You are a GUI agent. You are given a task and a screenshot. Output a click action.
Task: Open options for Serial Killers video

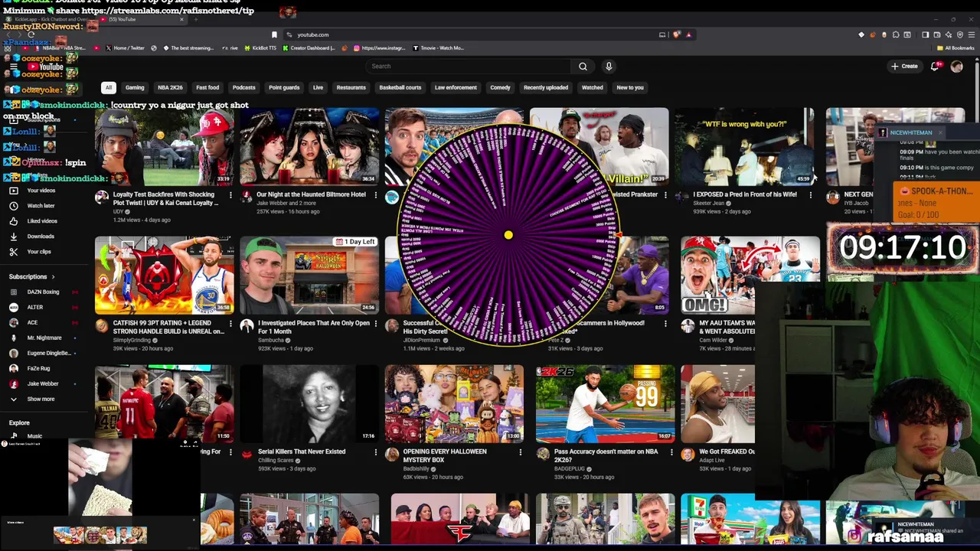coord(375,452)
